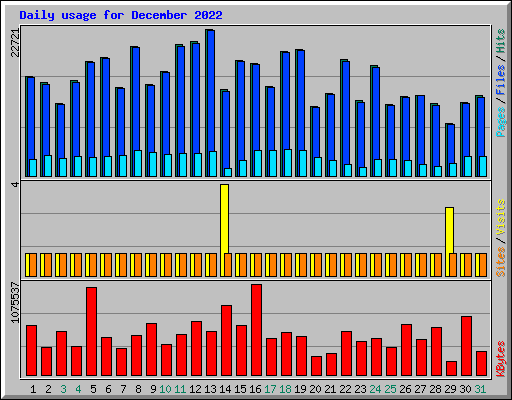Click the cyan pages bar for day 1
This screenshot has height=400, width=512.
[33, 168]
